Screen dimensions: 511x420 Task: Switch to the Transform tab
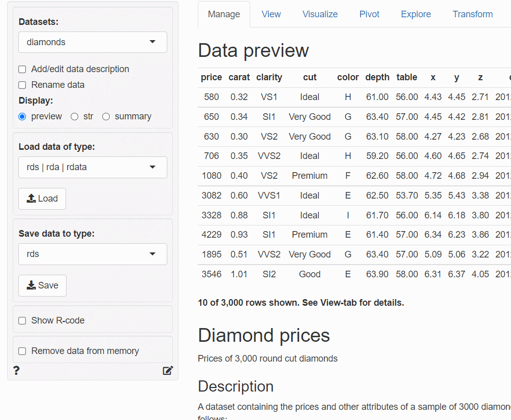(x=472, y=14)
